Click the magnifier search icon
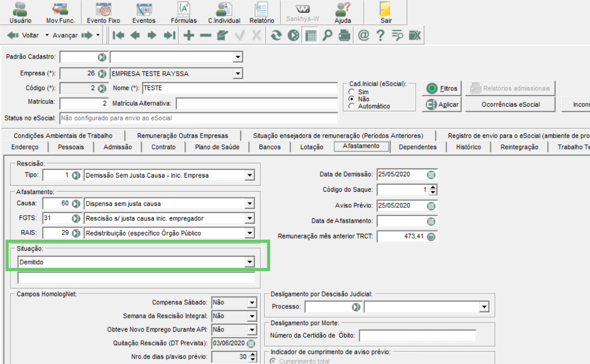This screenshot has height=364, width=590. coord(327,35)
